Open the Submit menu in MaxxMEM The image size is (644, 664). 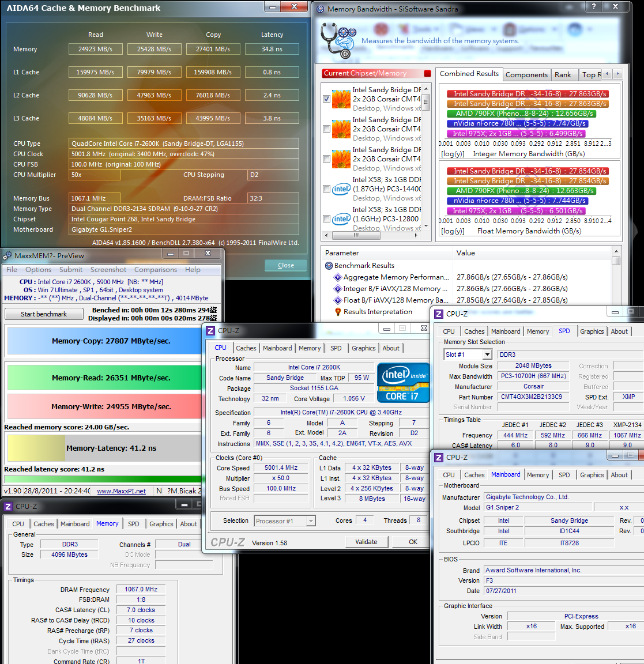71,270
